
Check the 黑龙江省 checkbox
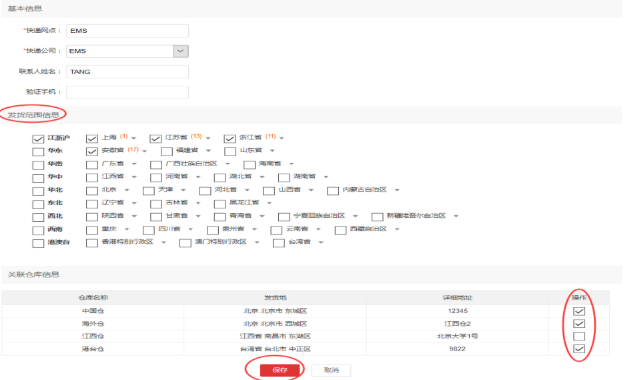(220, 204)
